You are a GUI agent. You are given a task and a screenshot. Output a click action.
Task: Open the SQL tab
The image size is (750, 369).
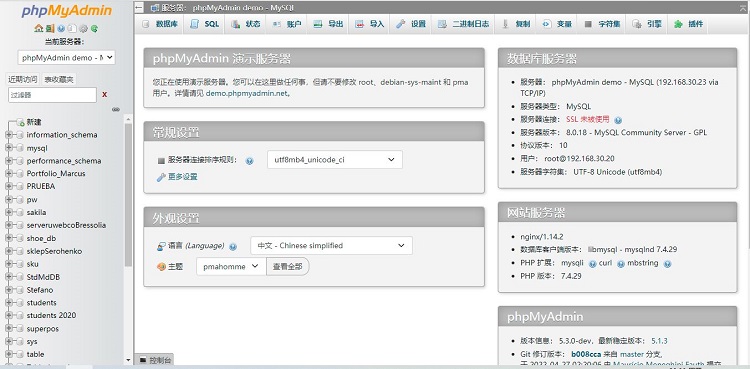point(204,24)
